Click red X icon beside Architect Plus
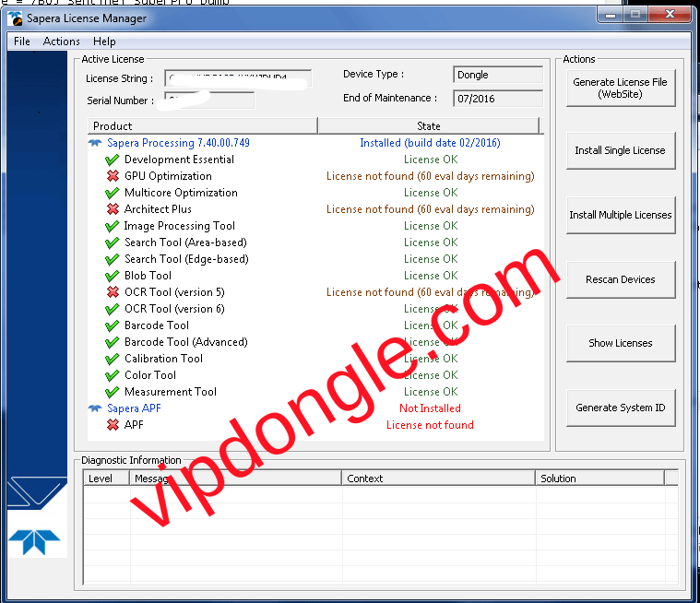Viewport: 700px width, 603px height. point(113,209)
